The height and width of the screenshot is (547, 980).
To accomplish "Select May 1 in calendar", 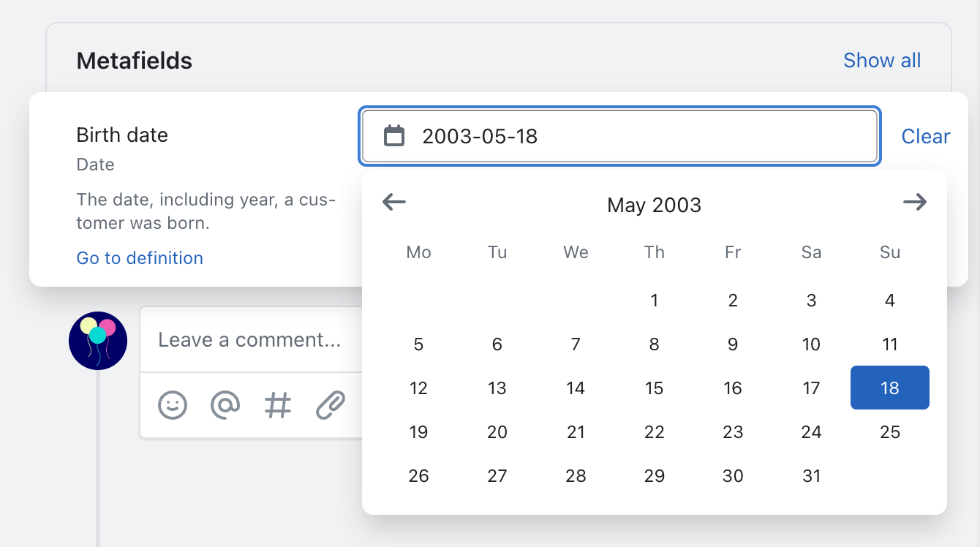I will (x=655, y=300).
